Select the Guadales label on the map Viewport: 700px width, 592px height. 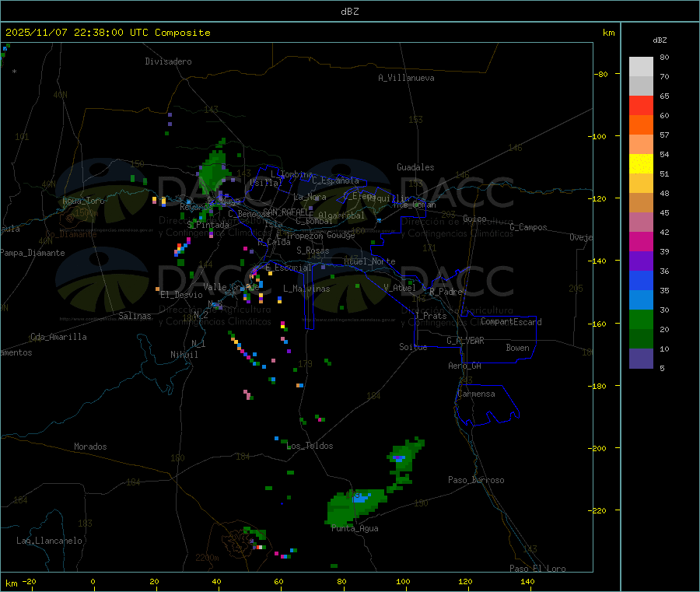tap(415, 167)
